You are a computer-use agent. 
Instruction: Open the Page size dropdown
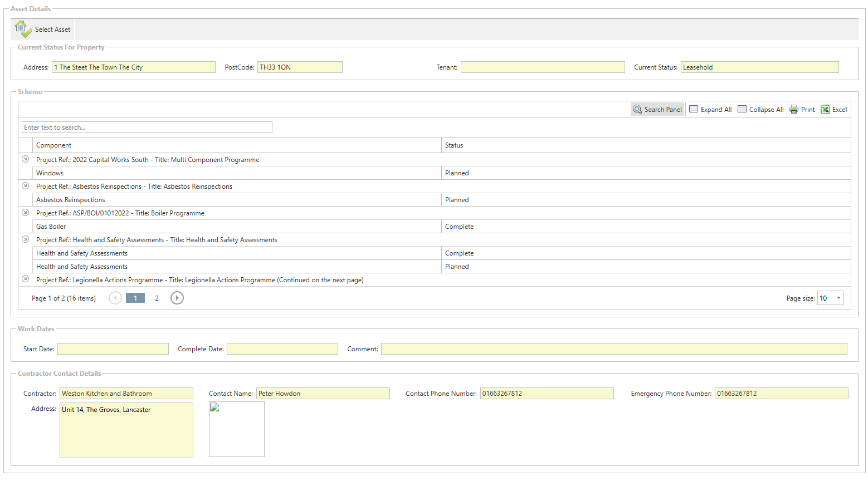[838, 298]
